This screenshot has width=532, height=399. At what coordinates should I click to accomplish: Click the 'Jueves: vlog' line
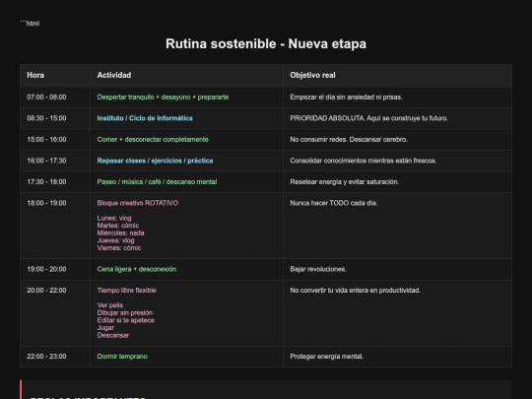click(115, 240)
